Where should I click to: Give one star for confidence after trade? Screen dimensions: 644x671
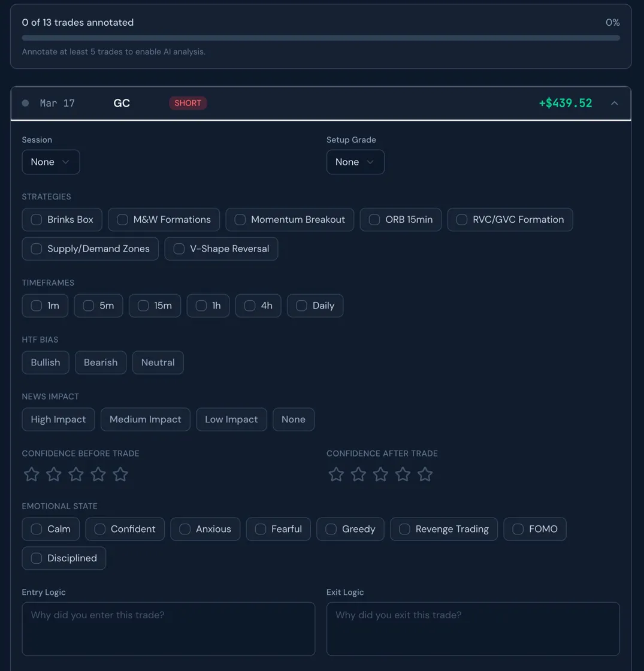336,474
